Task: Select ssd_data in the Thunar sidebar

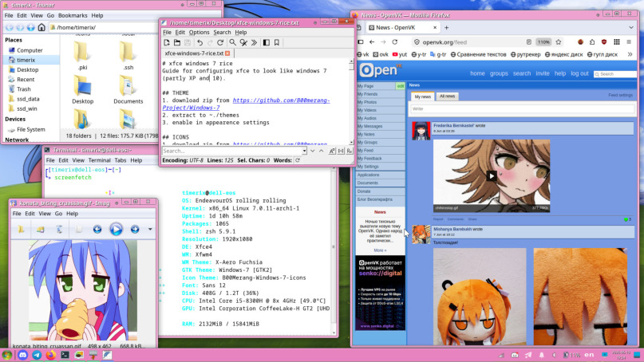Action: tap(28, 99)
